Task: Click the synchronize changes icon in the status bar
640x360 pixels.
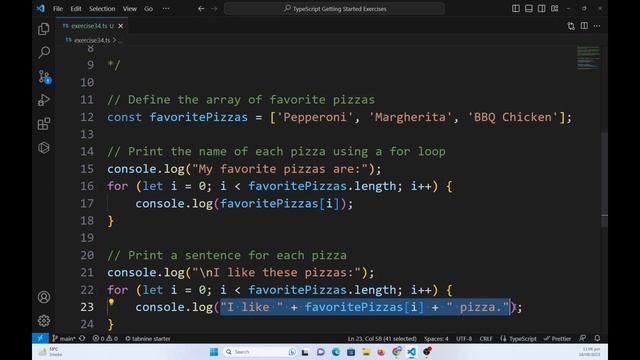Action: coord(82,338)
